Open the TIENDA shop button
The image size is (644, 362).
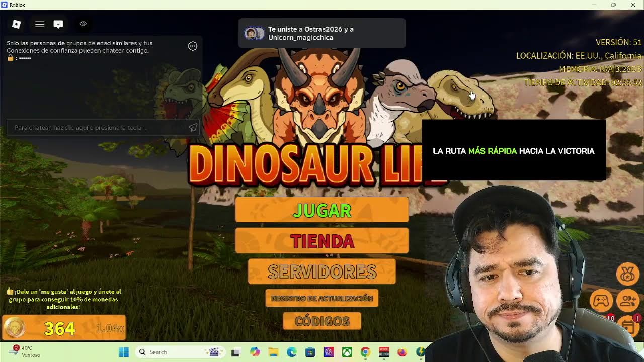point(322,241)
